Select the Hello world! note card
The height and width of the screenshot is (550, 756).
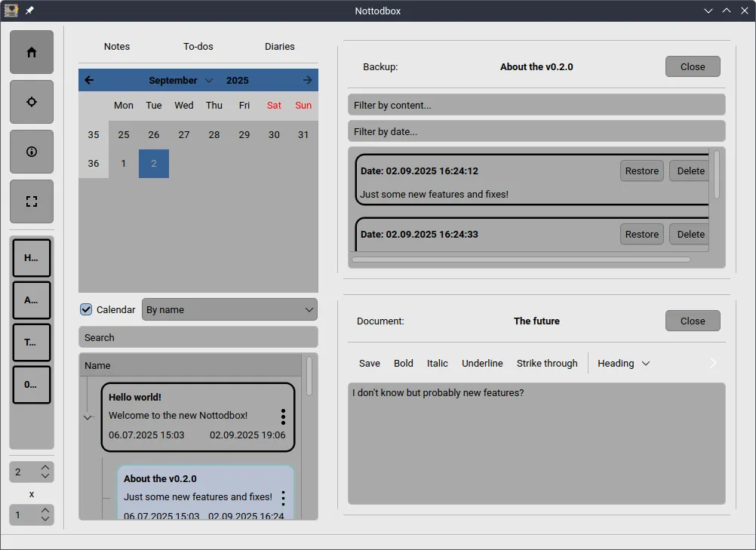tap(198, 417)
